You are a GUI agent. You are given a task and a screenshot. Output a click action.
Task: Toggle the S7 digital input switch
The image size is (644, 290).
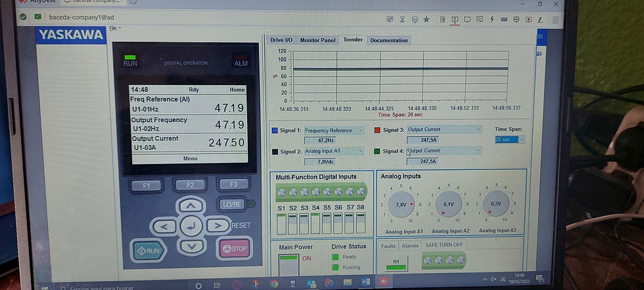tap(349, 222)
